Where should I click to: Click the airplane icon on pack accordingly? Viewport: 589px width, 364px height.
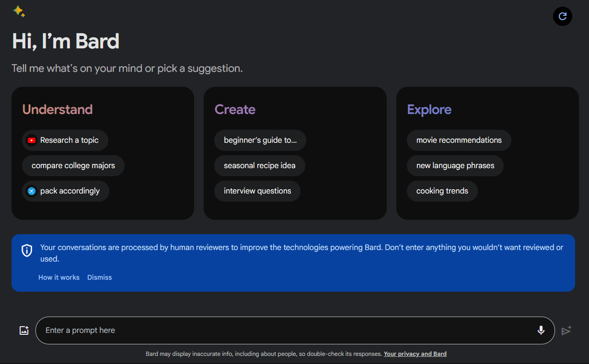[x=32, y=191]
